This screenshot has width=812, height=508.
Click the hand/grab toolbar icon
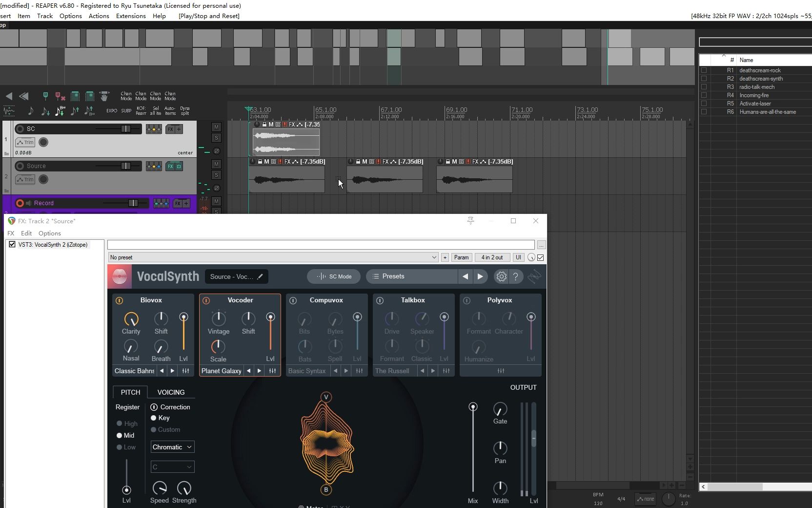tap(104, 96)
